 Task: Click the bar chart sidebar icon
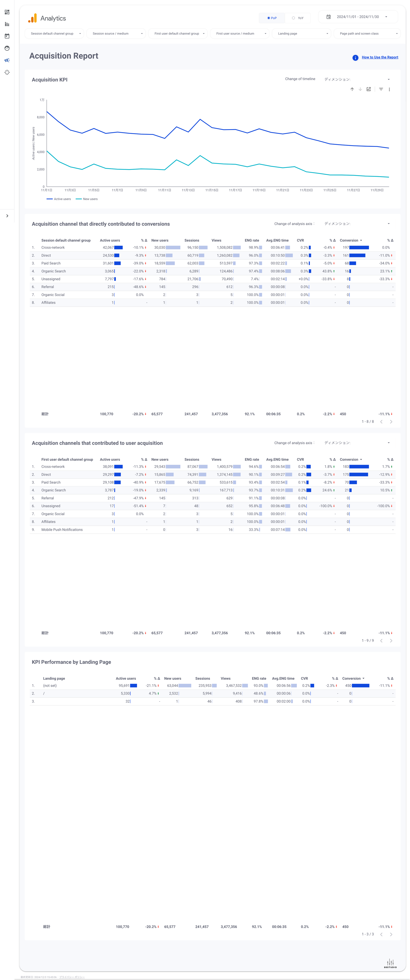click(x=7, y=24)
